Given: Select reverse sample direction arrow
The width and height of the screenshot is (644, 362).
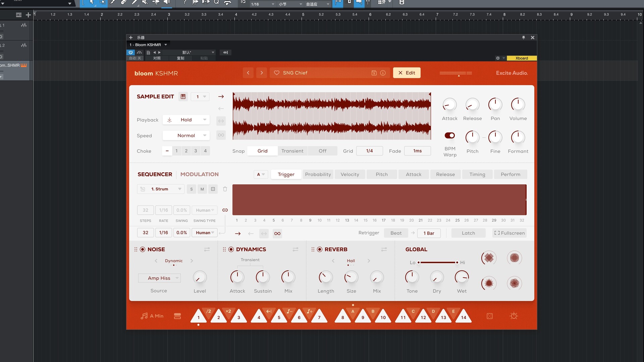Looking at the screenshot, I should click(x=221, y=108).
